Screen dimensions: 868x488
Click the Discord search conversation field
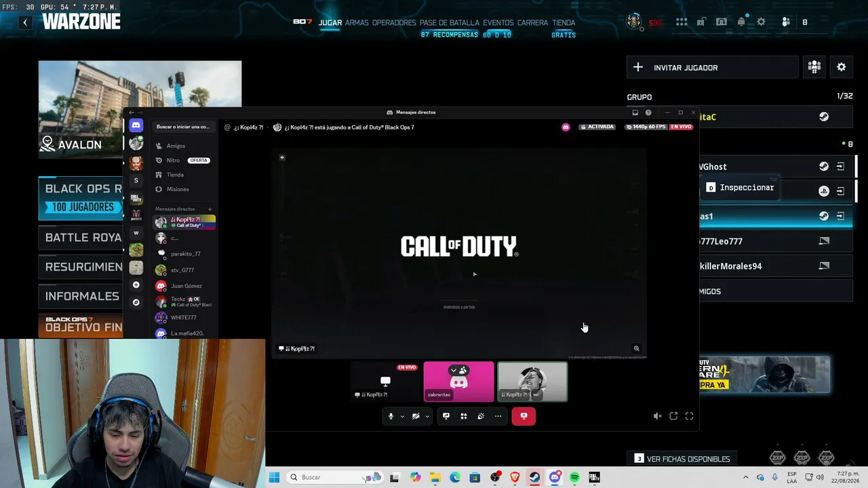182,127
